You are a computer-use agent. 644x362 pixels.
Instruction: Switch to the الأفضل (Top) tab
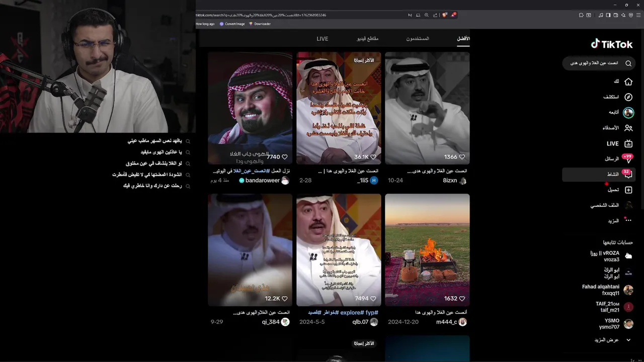pyautogui.click(x=463, y=39)
